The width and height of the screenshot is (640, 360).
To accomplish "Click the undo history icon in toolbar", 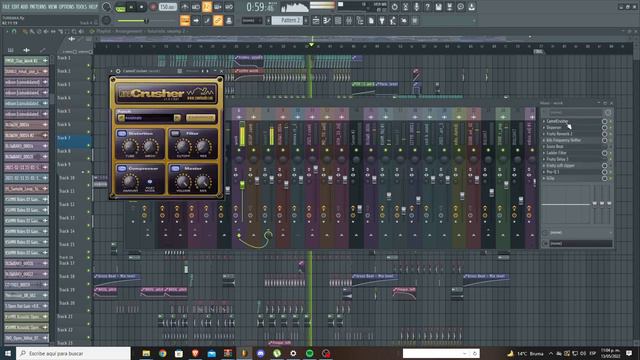I will [x=394, y=7].
